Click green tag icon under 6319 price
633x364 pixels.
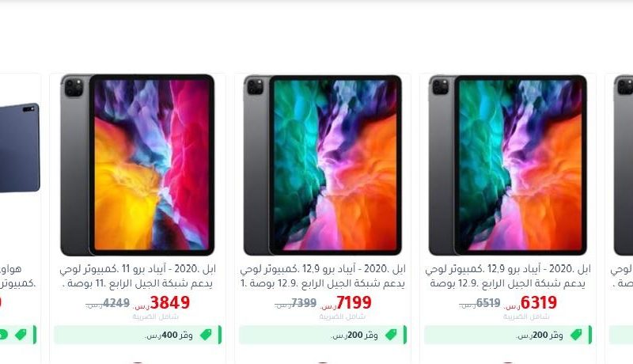[x=576, y=335]
